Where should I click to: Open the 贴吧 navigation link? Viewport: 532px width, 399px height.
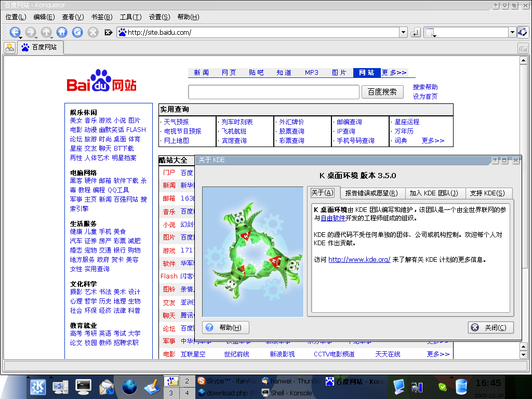(x=256, y=73)
